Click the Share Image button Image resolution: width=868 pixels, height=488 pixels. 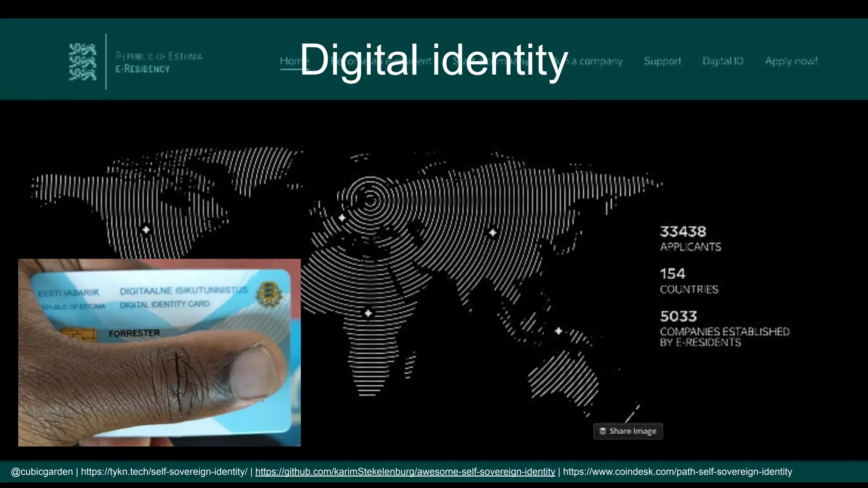pos(628,431)
